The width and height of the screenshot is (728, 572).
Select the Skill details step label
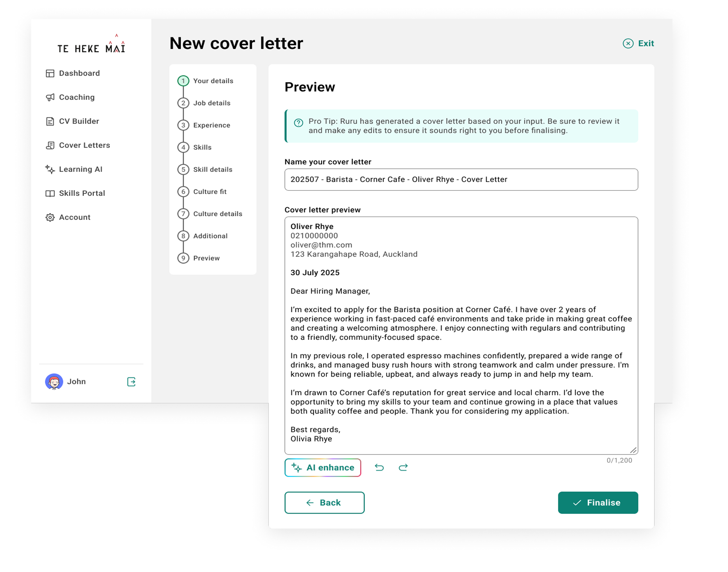click(x=213, y=169)
